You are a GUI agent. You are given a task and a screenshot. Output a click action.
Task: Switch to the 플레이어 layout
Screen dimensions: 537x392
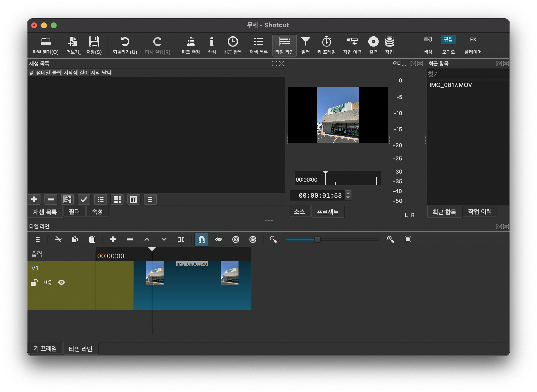click(473, 52)
